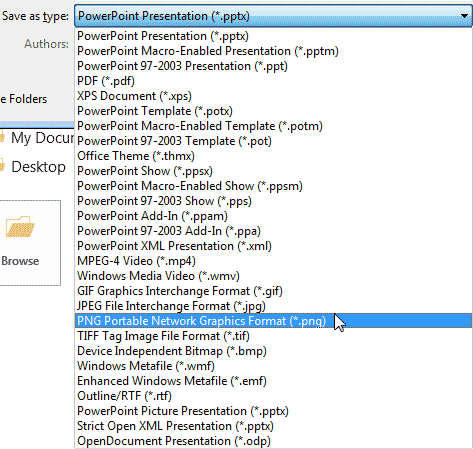Screen dimensions: 473x449
Task: Pick Enhanced Windows Metafile (*.emf)
Action: tap(273, 381)
